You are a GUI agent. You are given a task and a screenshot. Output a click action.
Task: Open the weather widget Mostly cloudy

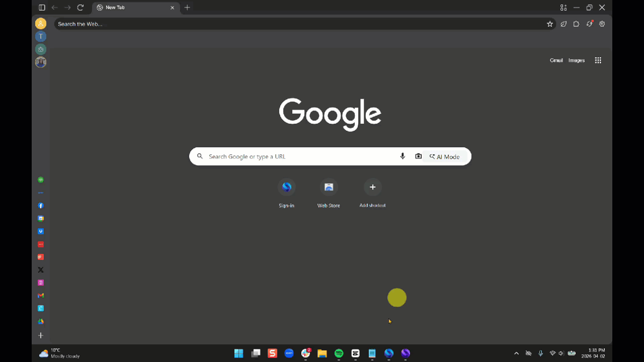[x=59, y=353]
